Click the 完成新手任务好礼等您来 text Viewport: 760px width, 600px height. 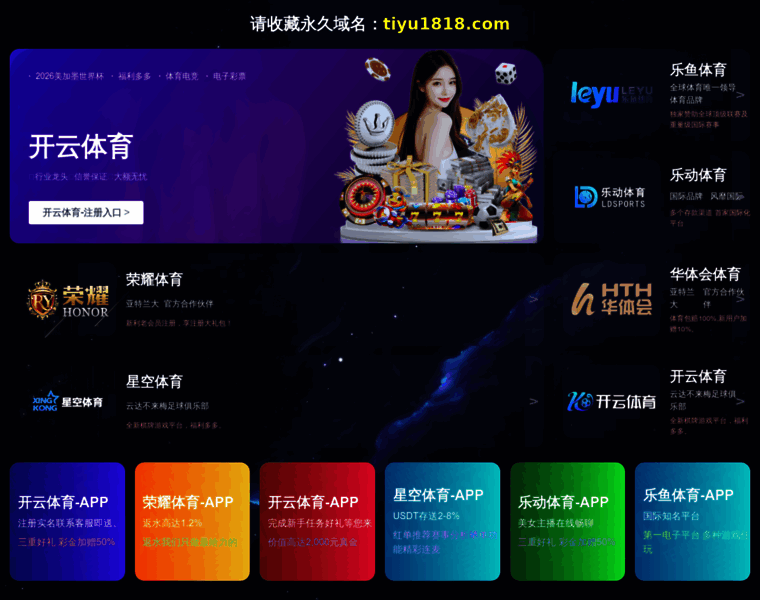(320, 523)
